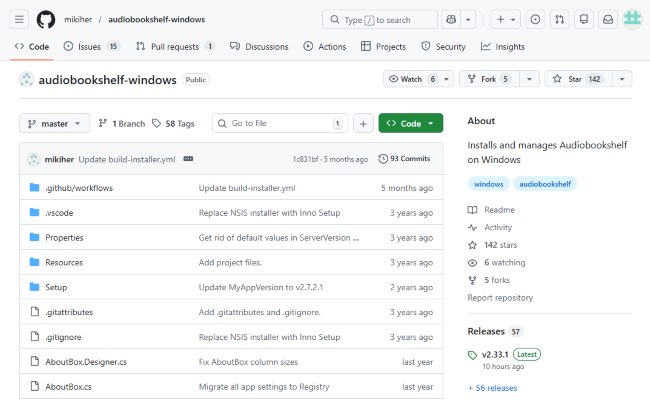Click the repository avatar beside title
Image resolution: width=650 pixels, height=400 pixels.
coord(27,80)
